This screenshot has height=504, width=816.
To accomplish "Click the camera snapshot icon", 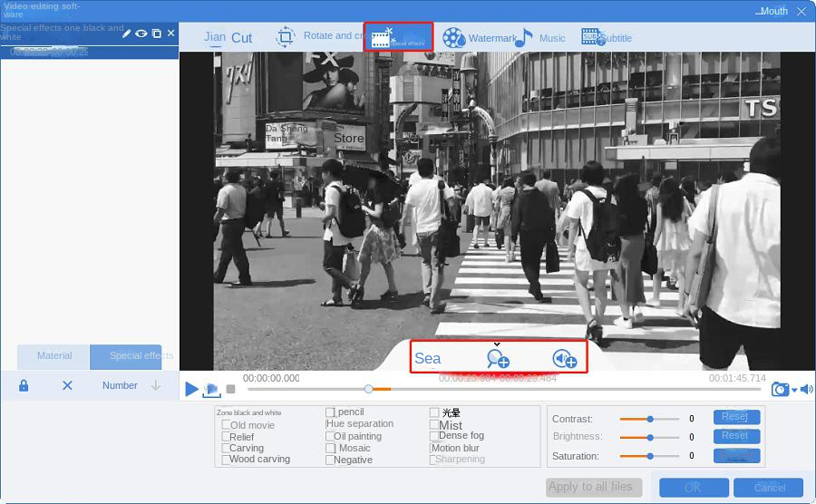I will click(x=780, y=389).
